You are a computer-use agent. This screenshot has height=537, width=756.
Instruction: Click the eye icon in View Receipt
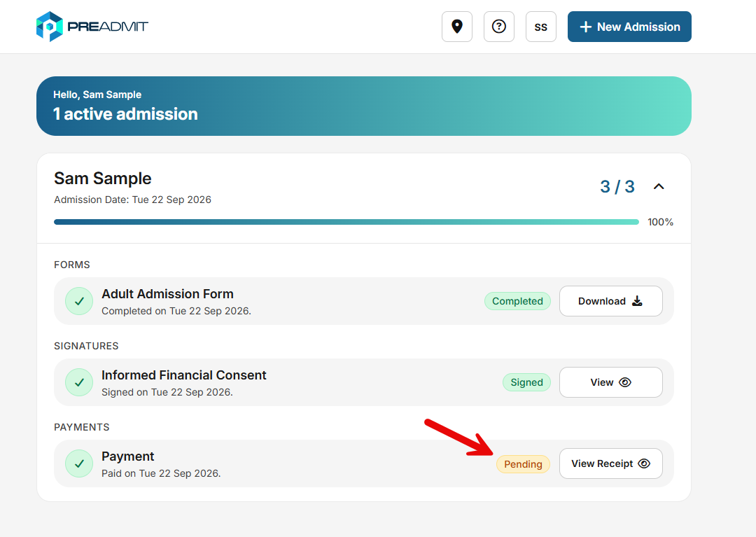coord(644,463)
